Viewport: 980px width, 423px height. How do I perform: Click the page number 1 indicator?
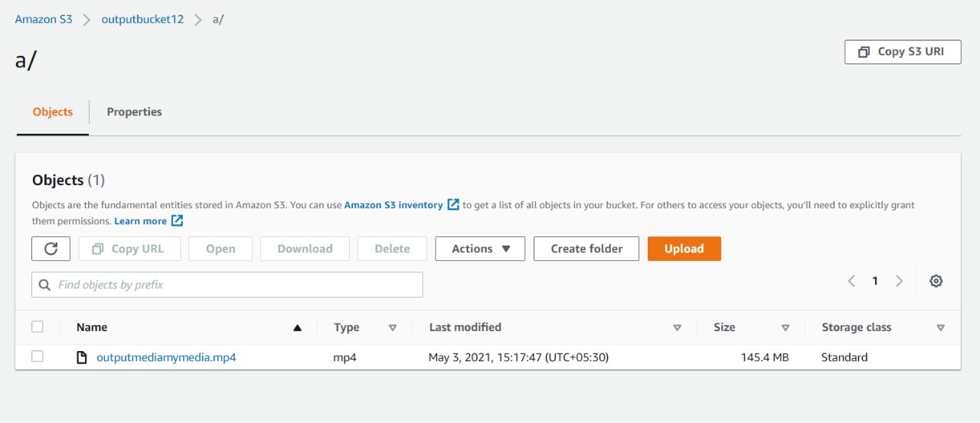tap(875, 281)
